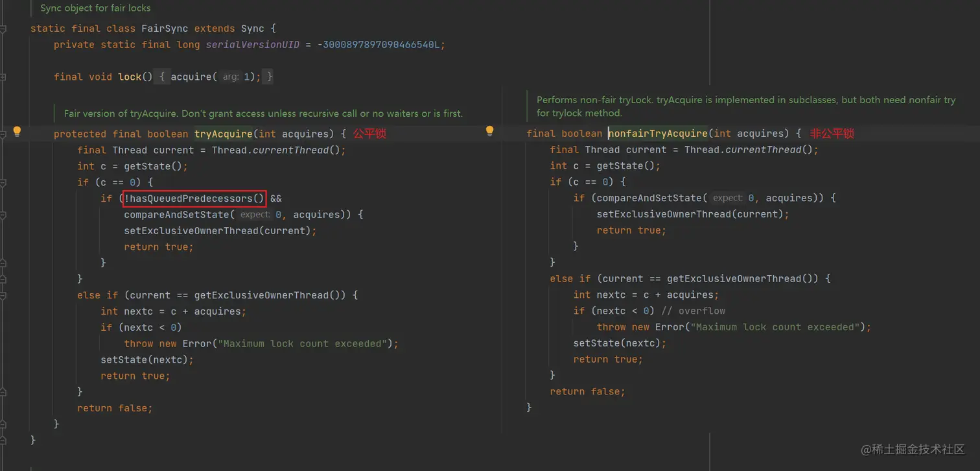Click getExclusiveOwnerThread() in tryAcquire

(270, 295)
